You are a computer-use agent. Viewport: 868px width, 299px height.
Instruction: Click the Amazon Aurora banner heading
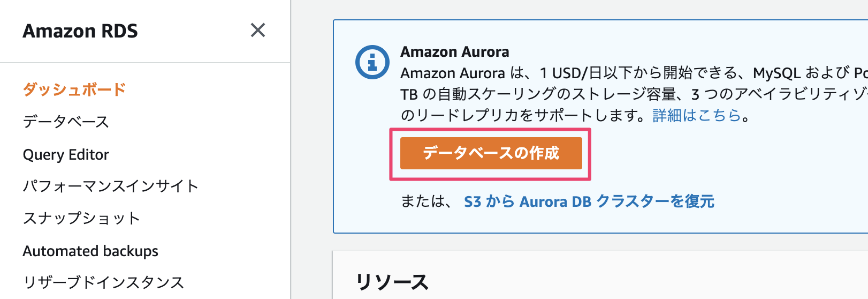point(454,52)
